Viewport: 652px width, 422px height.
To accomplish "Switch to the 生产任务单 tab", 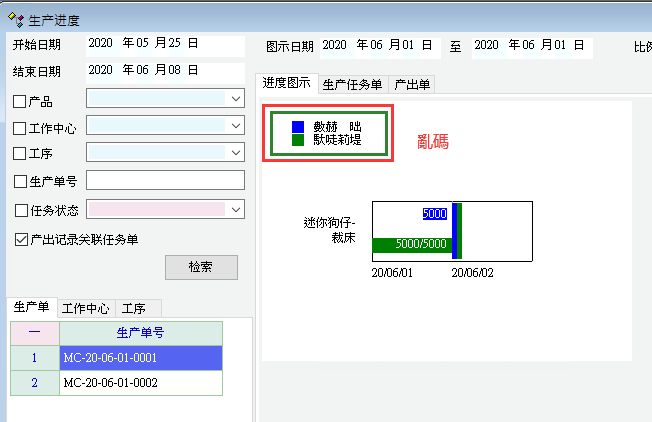I will 352,85.
